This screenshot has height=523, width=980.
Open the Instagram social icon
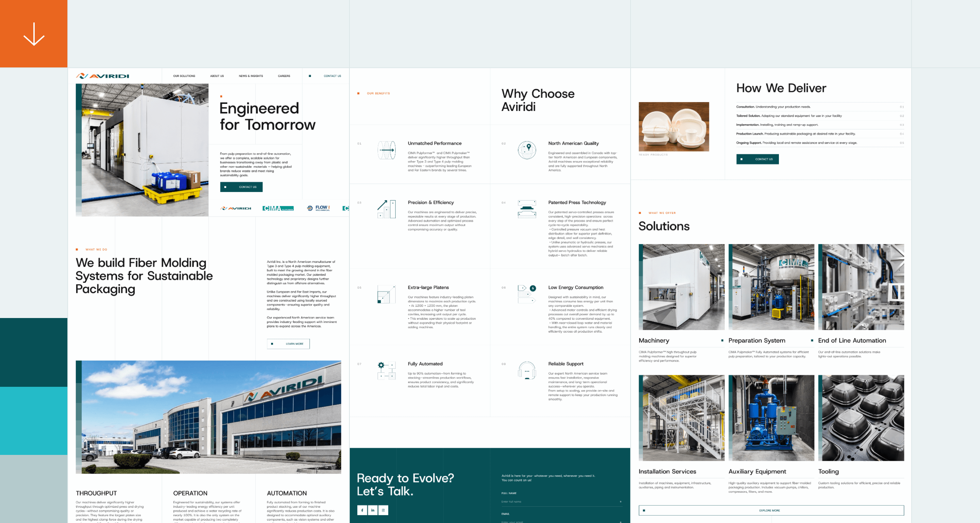pyautogui.click(x=383, y=510)
